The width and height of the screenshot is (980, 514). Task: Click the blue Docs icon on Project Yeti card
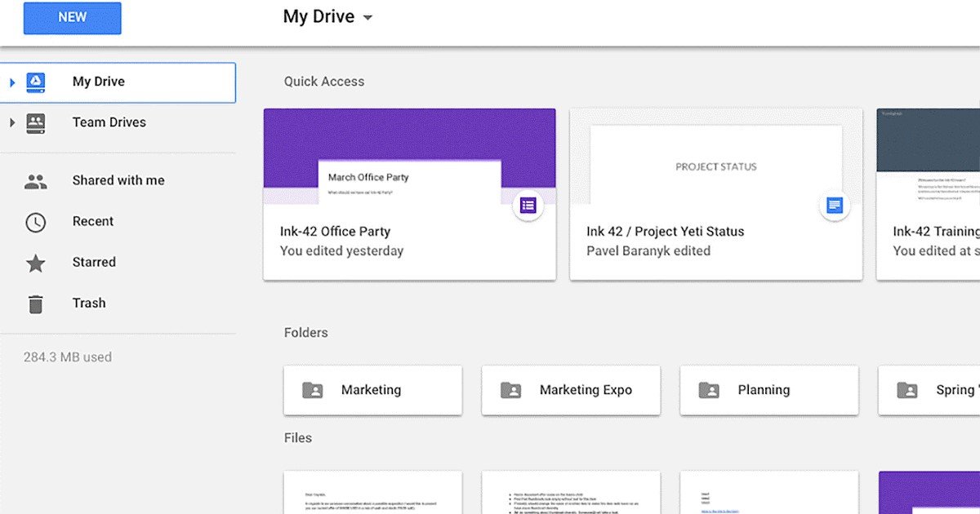click(x=834, y=206)
